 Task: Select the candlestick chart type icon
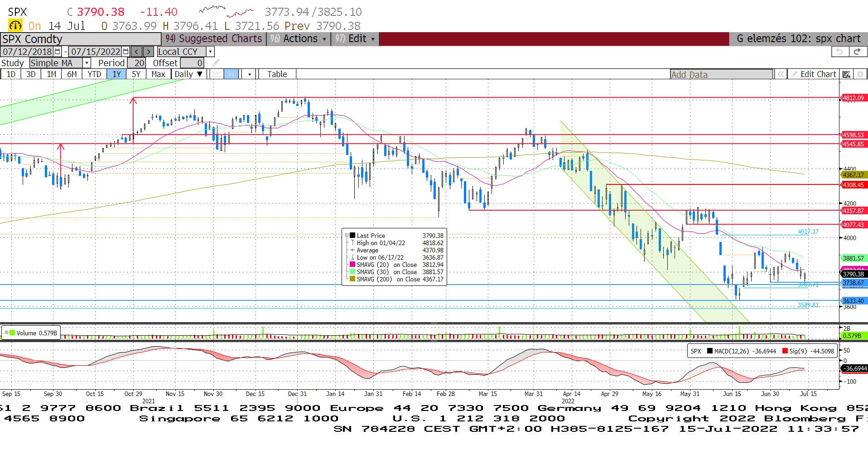(x=231, y=74)
